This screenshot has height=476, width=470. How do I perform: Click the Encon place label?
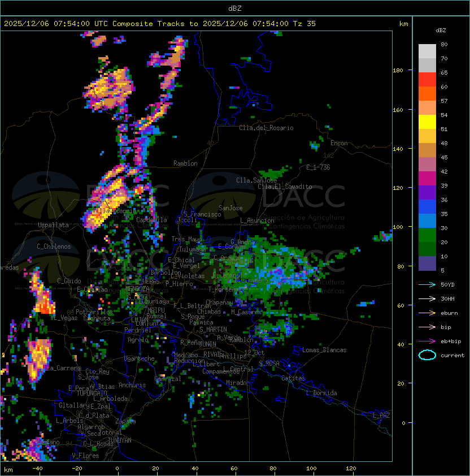point(339,143)
